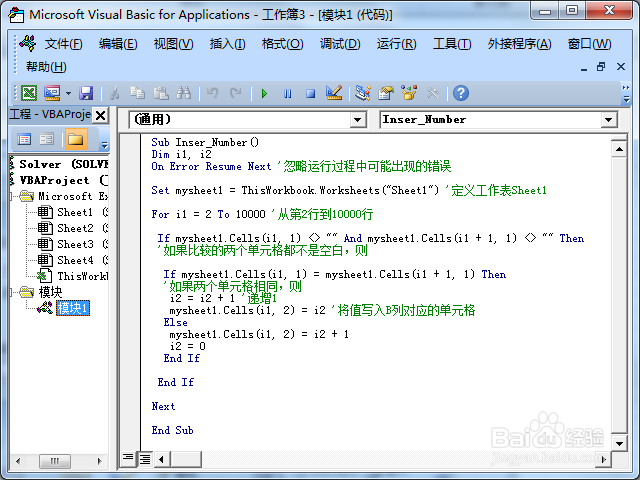
Task: Open the 工具(T) menu
Action: click(x=452, y=44)
